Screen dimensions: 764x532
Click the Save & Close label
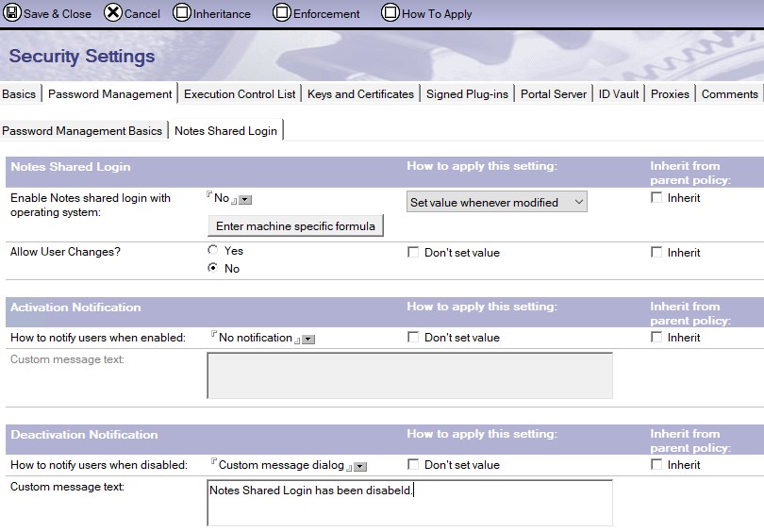coord(58,14)
